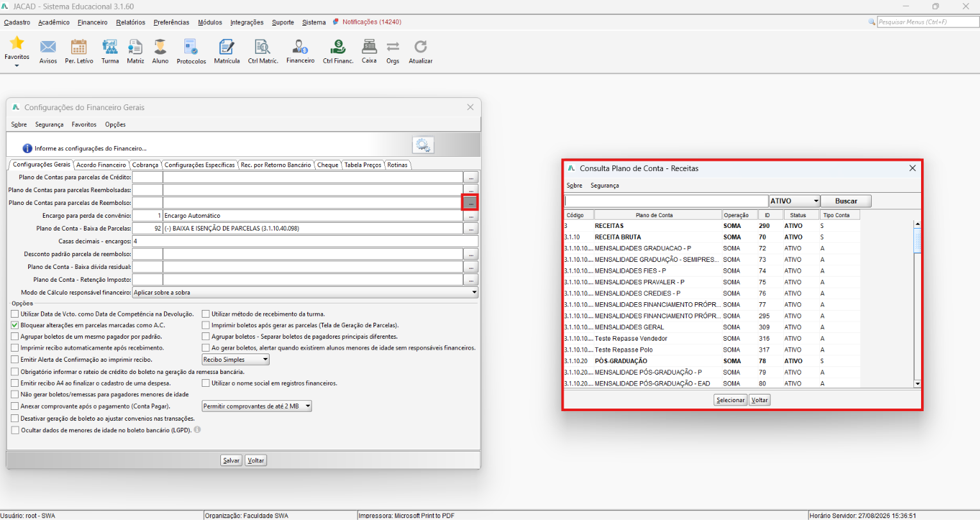980x520 pixels.
Task: Click the scroll-down arrow of the plano de conta list
Action: point(917,384)
